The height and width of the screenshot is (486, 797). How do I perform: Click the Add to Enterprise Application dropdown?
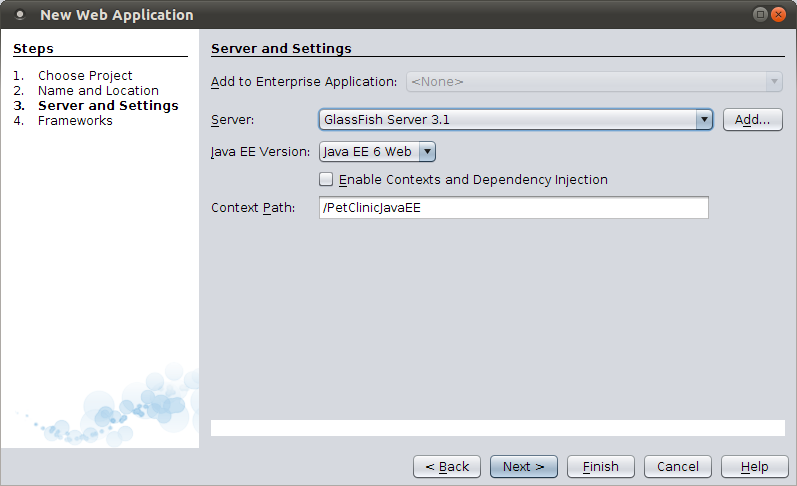[x=594, y=82]
